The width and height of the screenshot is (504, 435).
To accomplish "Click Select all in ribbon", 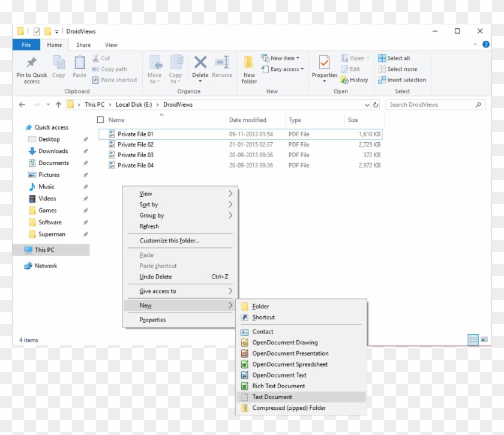I will pos(394,58).
